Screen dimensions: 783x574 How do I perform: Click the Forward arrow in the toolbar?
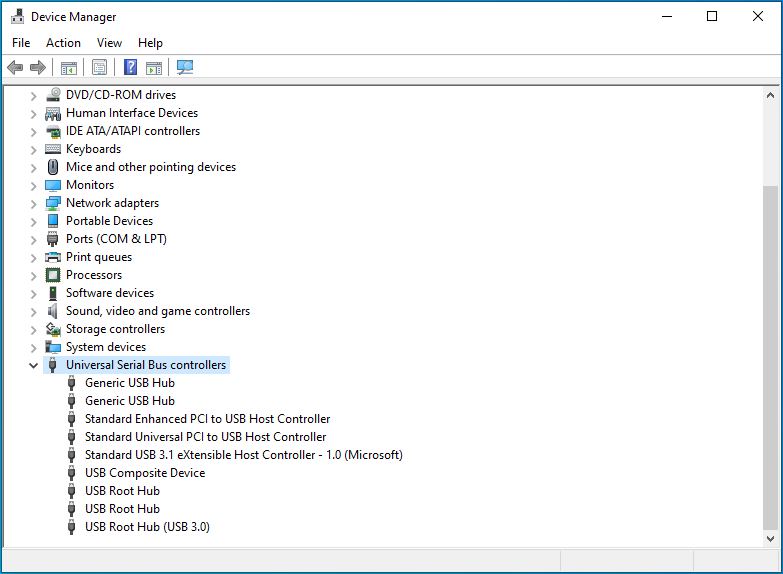(x=38, y=68)
